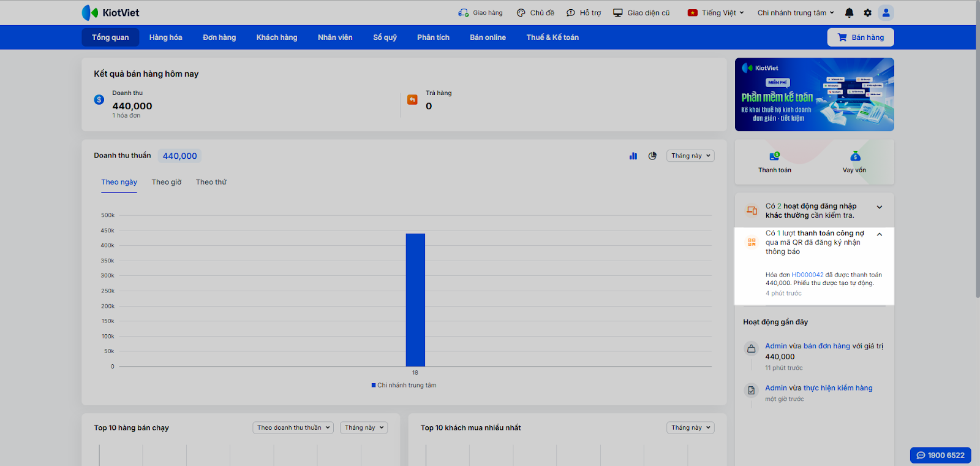Open the Khách hàng menu

[277, 37]
